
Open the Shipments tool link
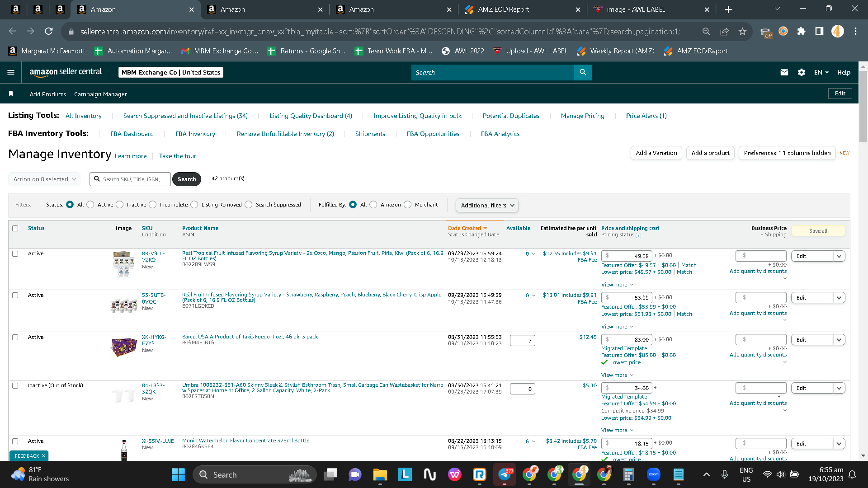pyautogui.click(x=370, y=134)
